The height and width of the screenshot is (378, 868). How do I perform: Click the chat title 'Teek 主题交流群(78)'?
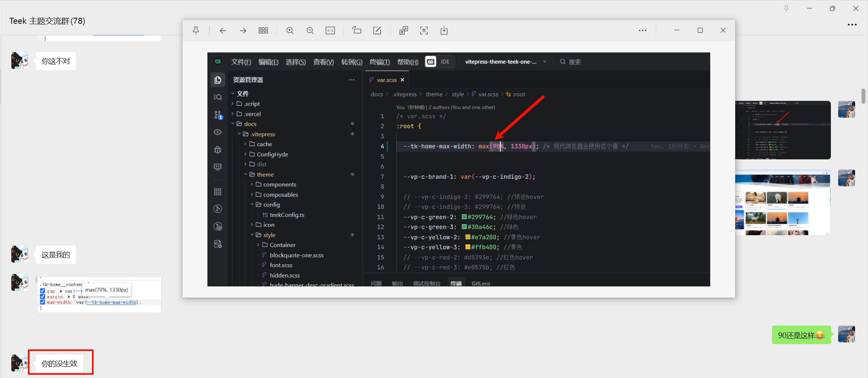click(47, 21)
